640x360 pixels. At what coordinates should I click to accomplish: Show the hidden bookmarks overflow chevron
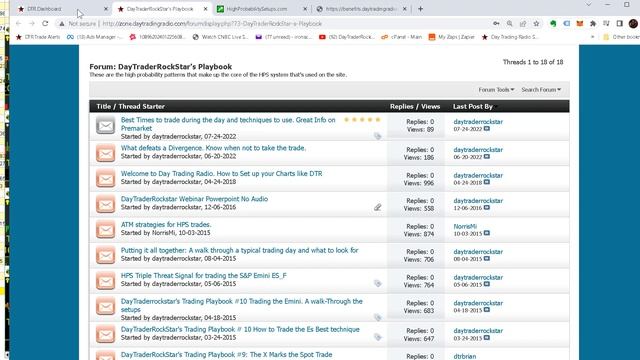(x=592, y=37)
